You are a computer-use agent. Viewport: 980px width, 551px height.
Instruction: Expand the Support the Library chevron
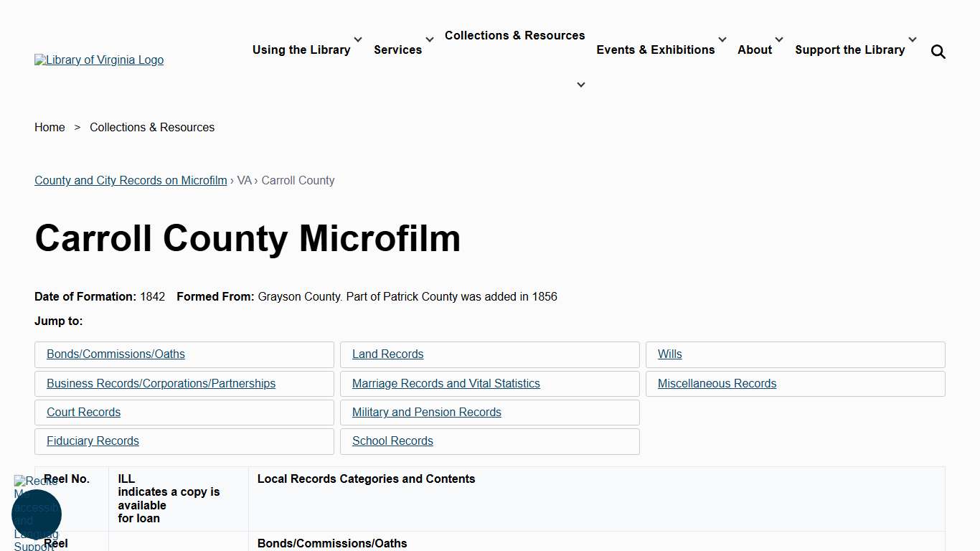[x=912, y=39]
